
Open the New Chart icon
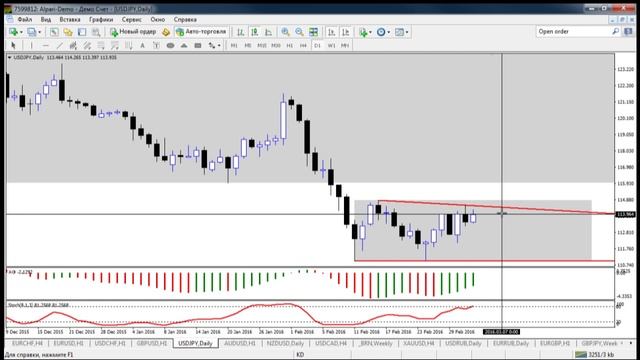(x=13, y=32)
